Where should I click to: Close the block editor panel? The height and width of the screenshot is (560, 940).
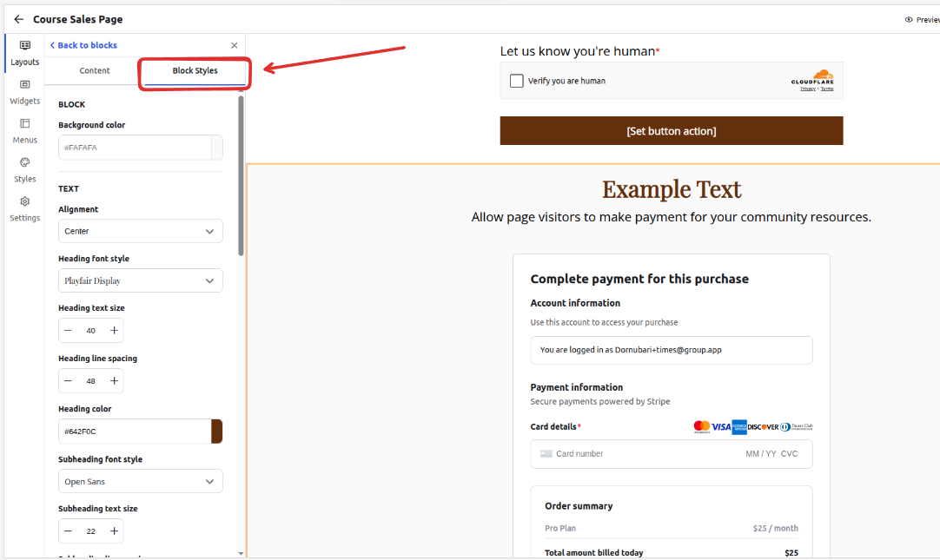(x=235, y=45)
